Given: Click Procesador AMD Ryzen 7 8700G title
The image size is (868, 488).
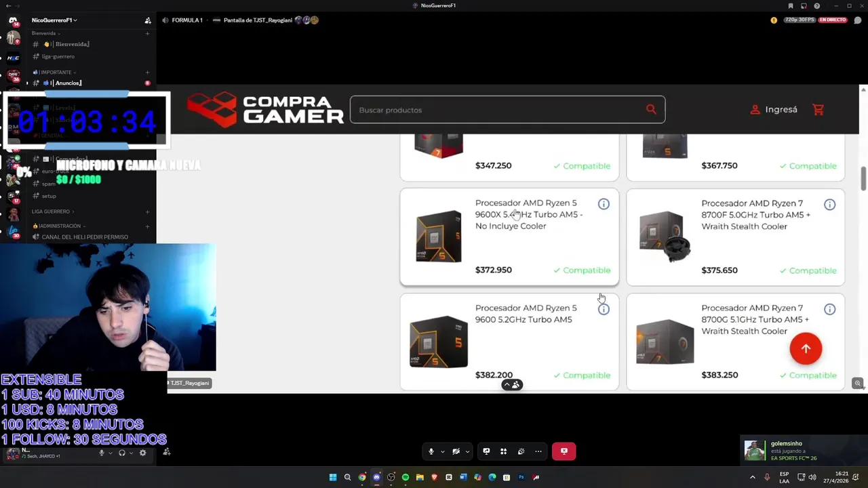Looking at the screenshot, I should [755, 319].
